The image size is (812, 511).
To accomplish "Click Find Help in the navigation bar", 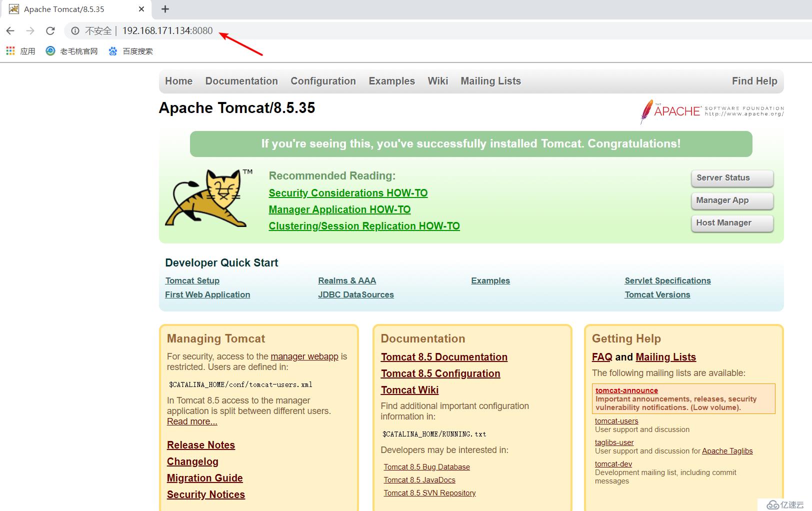I will (x=754, y=81).
